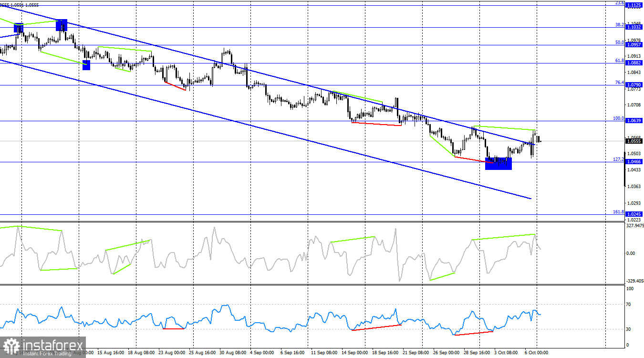Select the 1.0957 price level label
This screenshot has height=358, width=644.
pos(634,45)
